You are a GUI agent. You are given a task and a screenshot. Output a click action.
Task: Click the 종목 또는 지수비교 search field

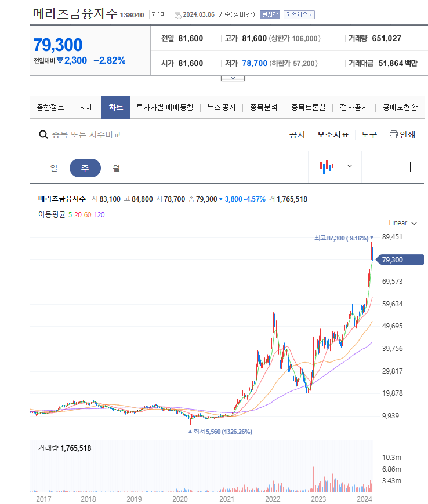coord(86,134)
